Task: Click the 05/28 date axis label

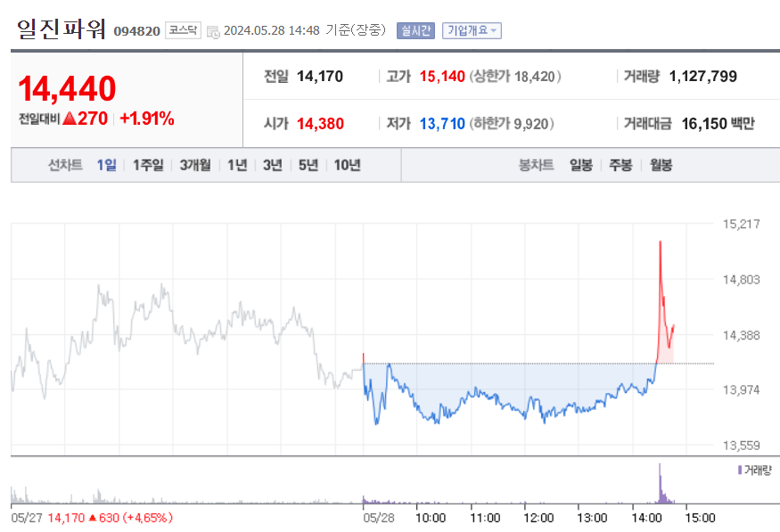Action: click(x=379, y=518)
